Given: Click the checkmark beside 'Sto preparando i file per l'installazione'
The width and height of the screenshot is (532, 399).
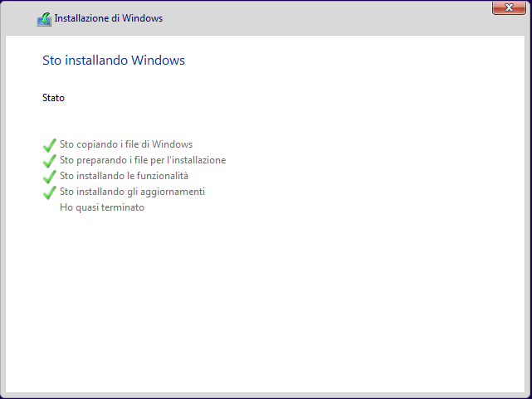Looking at the screenshot, I should tap(50, 161).
